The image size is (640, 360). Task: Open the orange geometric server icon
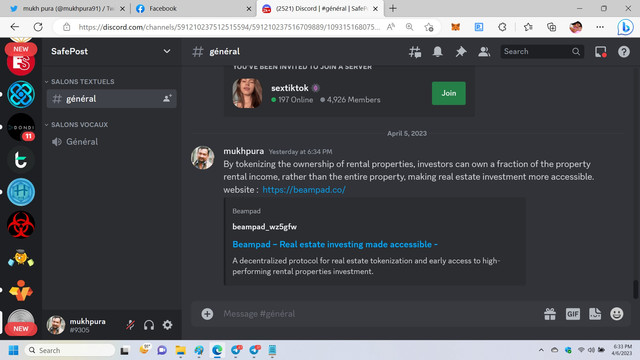(x=21, y=290)
